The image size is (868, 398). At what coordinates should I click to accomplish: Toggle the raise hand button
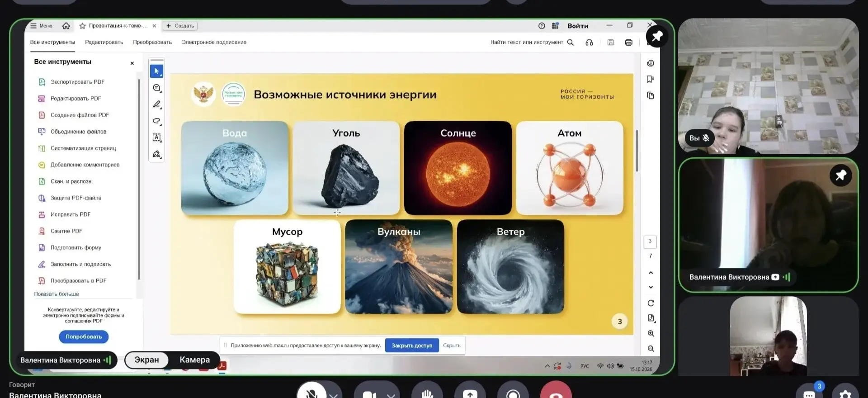pyautogui.click(x=427, y=392)
